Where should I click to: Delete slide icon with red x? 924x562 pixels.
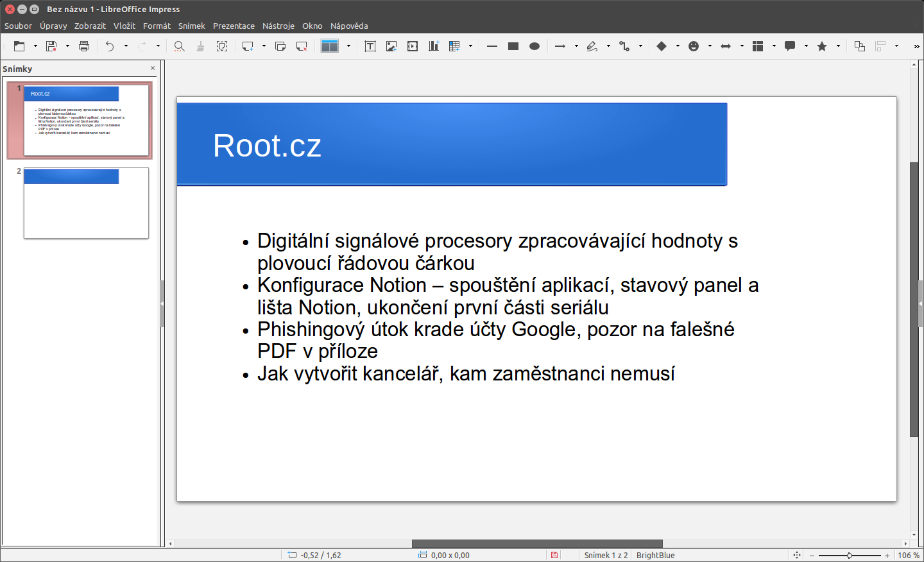point(302,46)
